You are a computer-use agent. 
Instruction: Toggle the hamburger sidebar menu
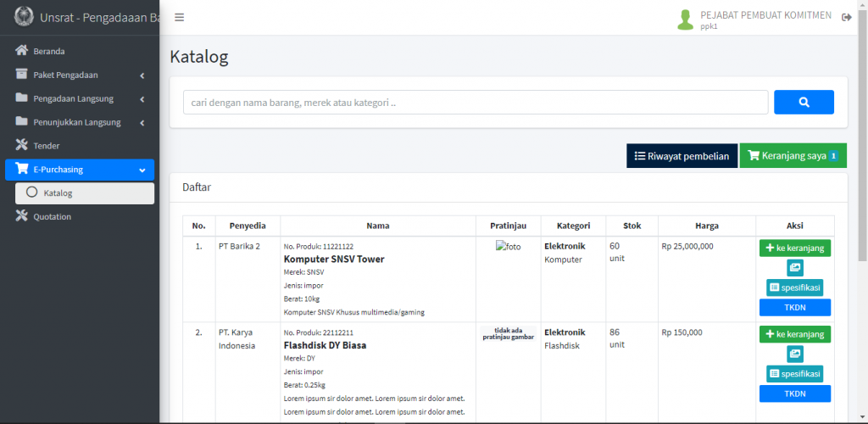(x=179, y=18)
